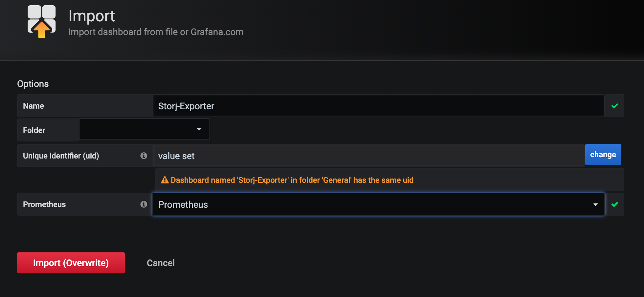Click the caret arrow in Folder selector
Viewport: 644px width, 297px height.
199,129
